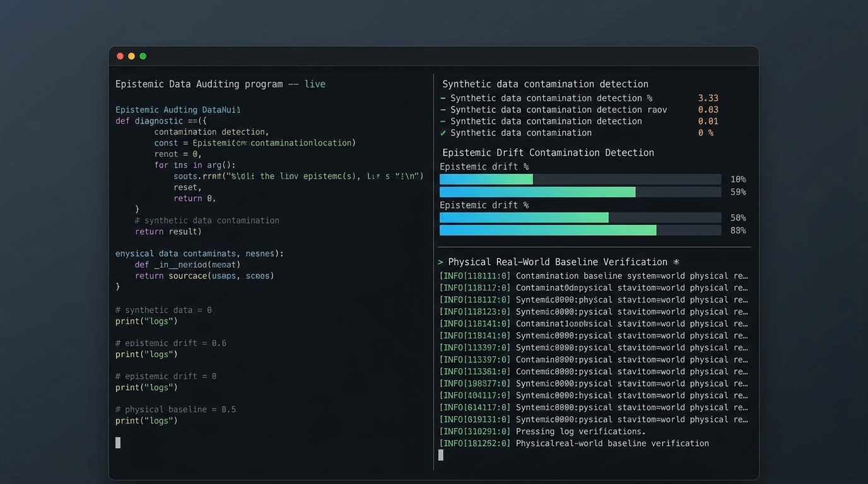The height and width of the screenshot is (484, 868).
Task: Close the terminal window with the red button
Action: click(120, 56)
